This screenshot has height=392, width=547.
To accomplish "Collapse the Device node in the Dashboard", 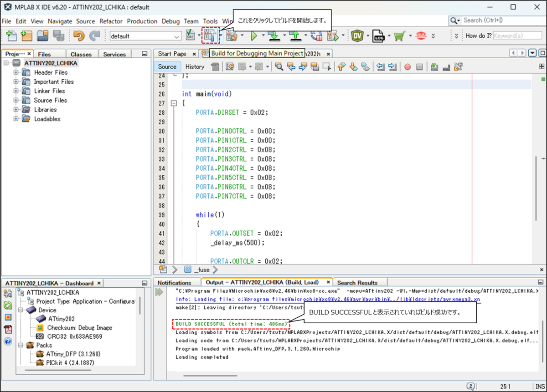I will pyautogui.click(x=21, y=310).
